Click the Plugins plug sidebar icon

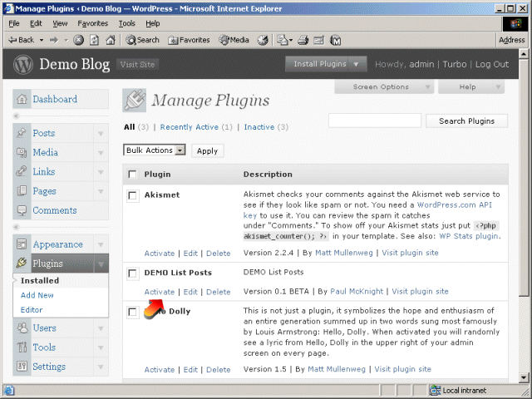coord(22,263)
